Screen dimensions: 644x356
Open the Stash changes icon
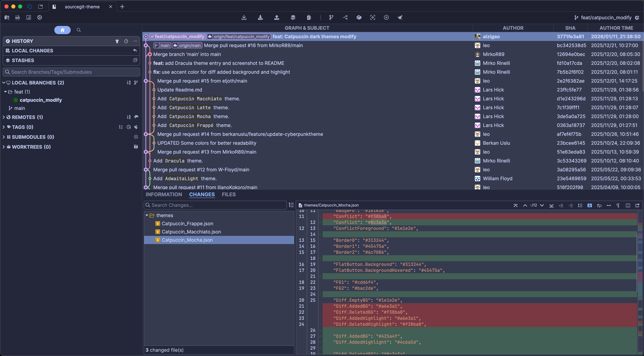(x=293, y=17)
